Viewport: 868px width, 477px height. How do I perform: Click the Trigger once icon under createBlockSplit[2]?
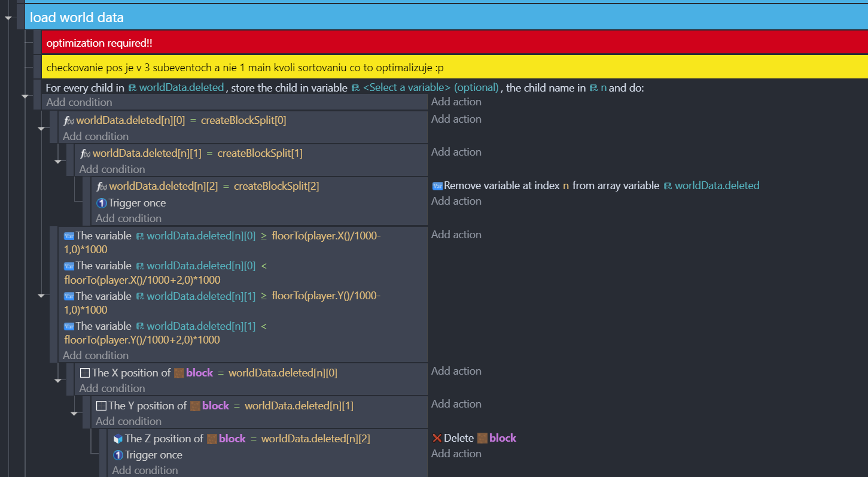(102, 203)
